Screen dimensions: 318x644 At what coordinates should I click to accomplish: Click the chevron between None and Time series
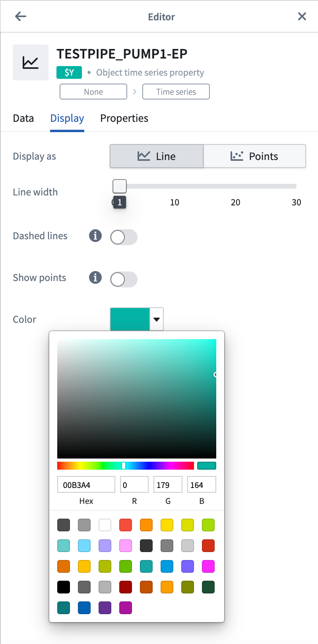(135, 92)
